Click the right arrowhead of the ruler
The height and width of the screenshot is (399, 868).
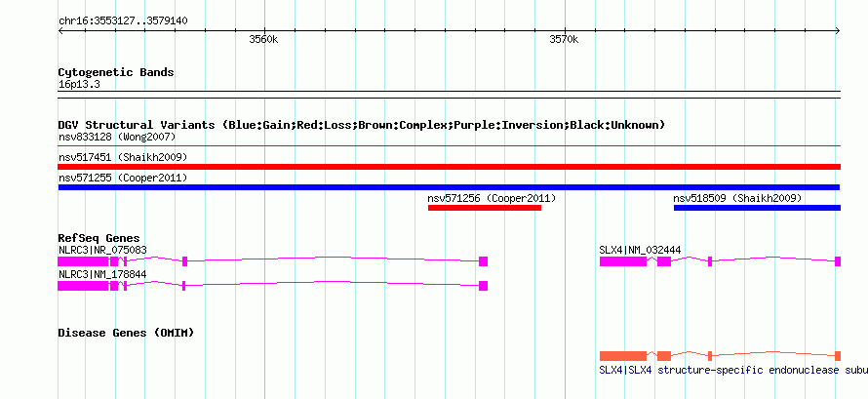[x=838, y=31]
